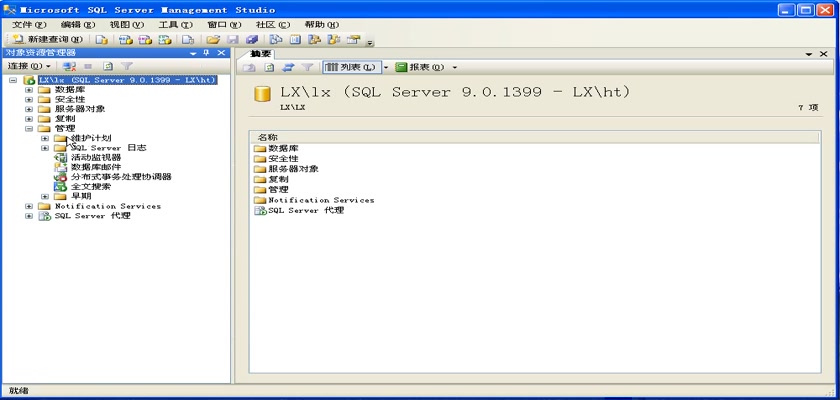
Task: Select 分布式事务处理协调器 in the tree
Action: point(121,177)
